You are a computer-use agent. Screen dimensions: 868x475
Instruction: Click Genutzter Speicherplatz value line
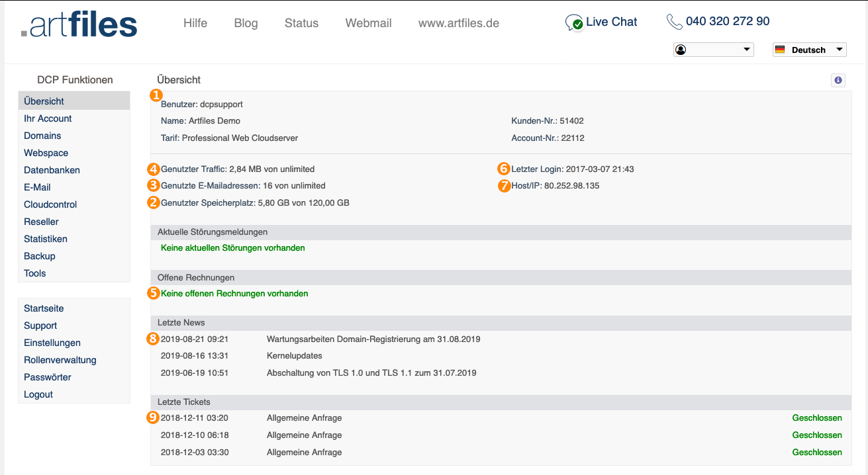click(x=255, y=203)
